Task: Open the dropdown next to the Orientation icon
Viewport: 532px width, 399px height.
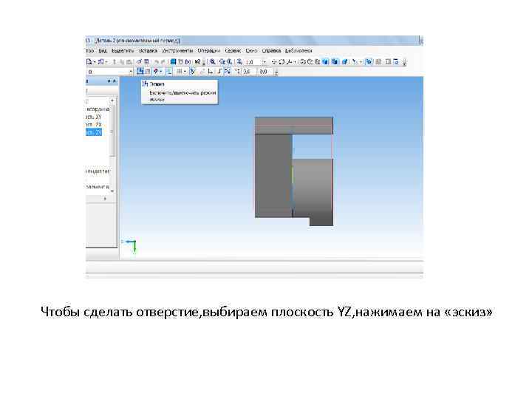Action: coord(295,62)
